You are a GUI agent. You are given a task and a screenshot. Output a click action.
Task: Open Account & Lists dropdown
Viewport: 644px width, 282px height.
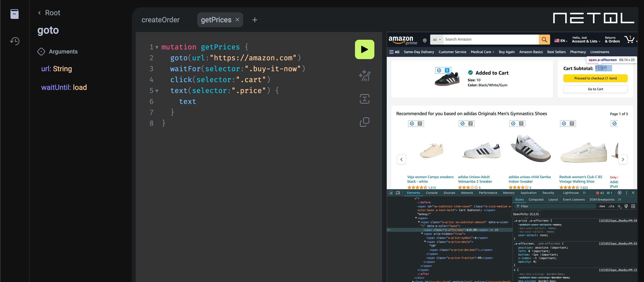click(586, 39)
